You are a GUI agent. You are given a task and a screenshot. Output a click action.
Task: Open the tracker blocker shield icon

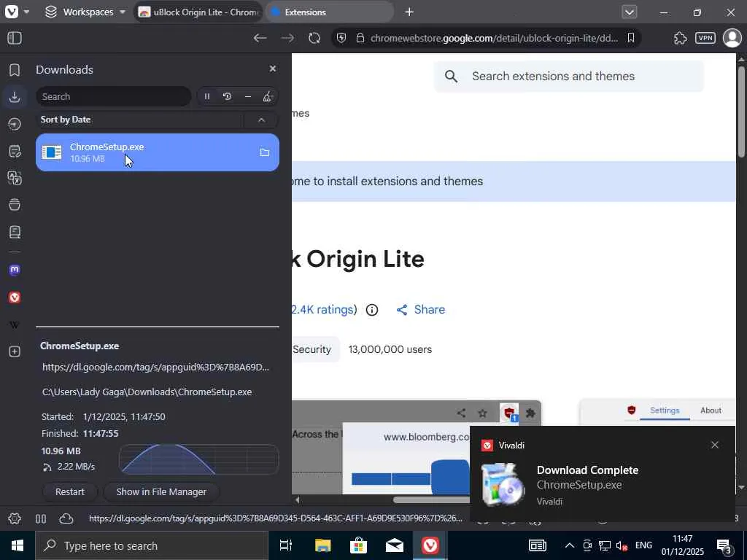[341, 38]
